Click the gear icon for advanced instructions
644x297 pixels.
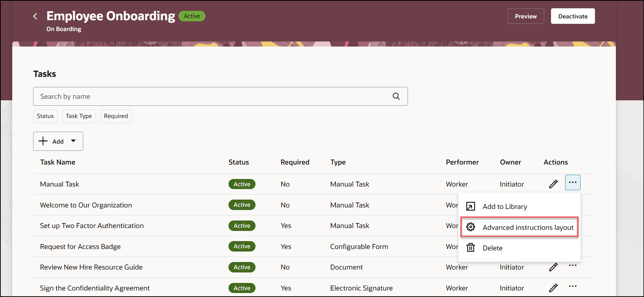coord(471,227)
